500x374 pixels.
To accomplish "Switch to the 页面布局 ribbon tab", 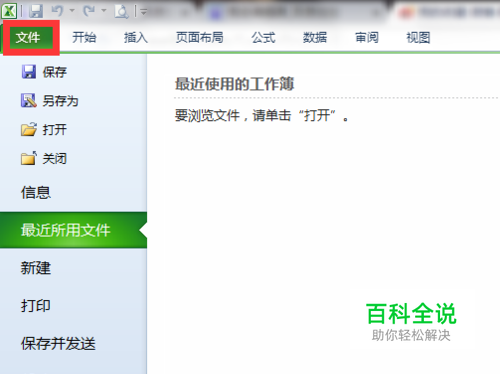I will click(200, 37).
